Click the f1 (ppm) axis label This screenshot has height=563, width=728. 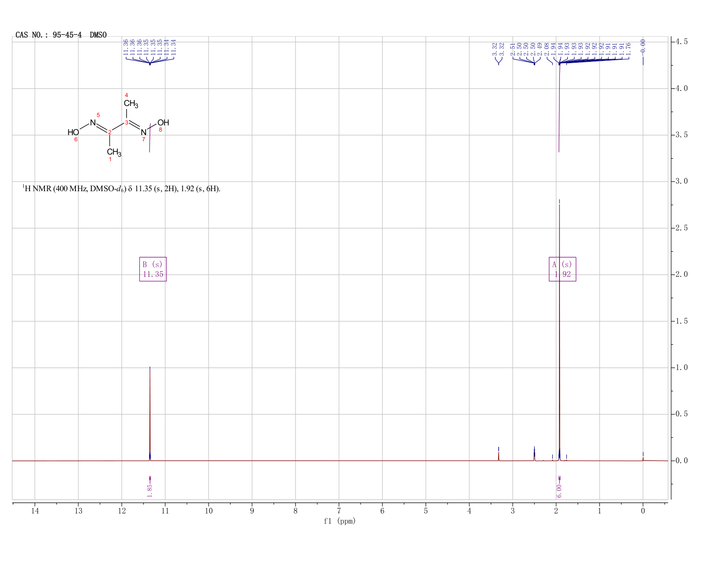coord(340,521)
